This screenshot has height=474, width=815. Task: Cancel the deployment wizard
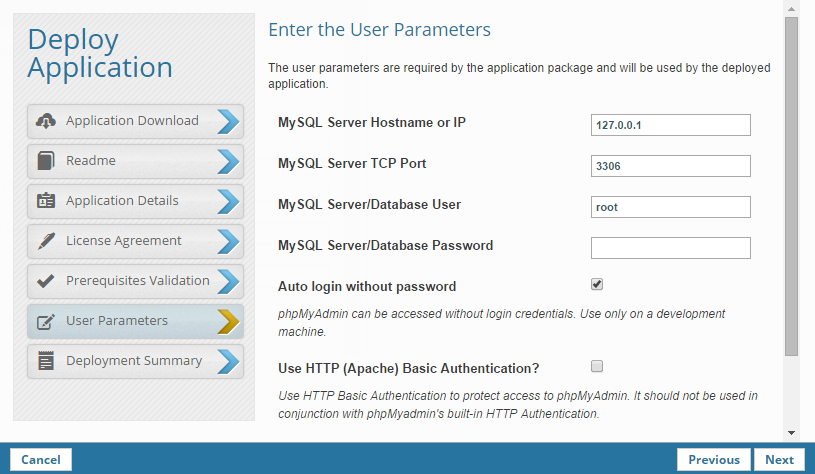click(41, 460)
